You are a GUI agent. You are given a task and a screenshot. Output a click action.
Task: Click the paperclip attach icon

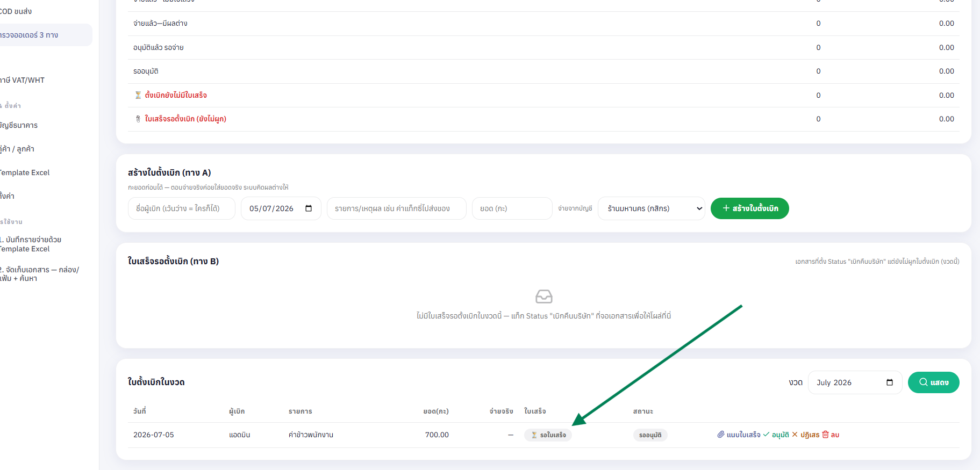click(x=721, y=435)
